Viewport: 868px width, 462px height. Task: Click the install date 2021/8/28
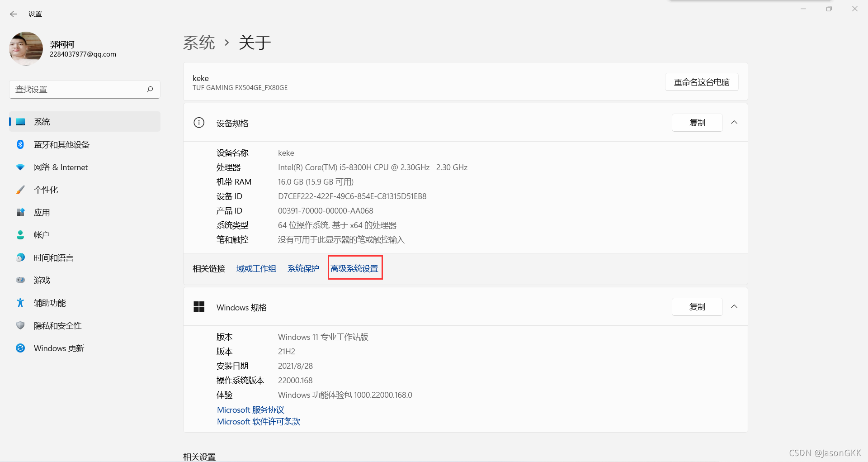click(295, 366)
